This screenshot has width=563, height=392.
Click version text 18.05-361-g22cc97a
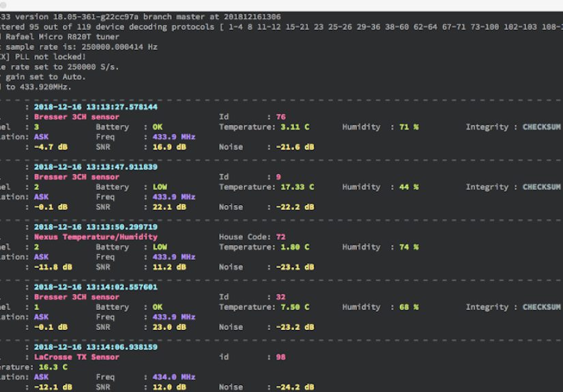click(x=96, y=16)
